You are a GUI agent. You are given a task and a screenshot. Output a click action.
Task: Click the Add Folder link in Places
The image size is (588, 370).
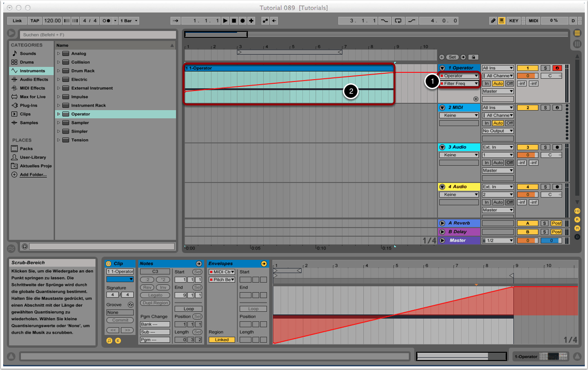[x=33, y=175]
